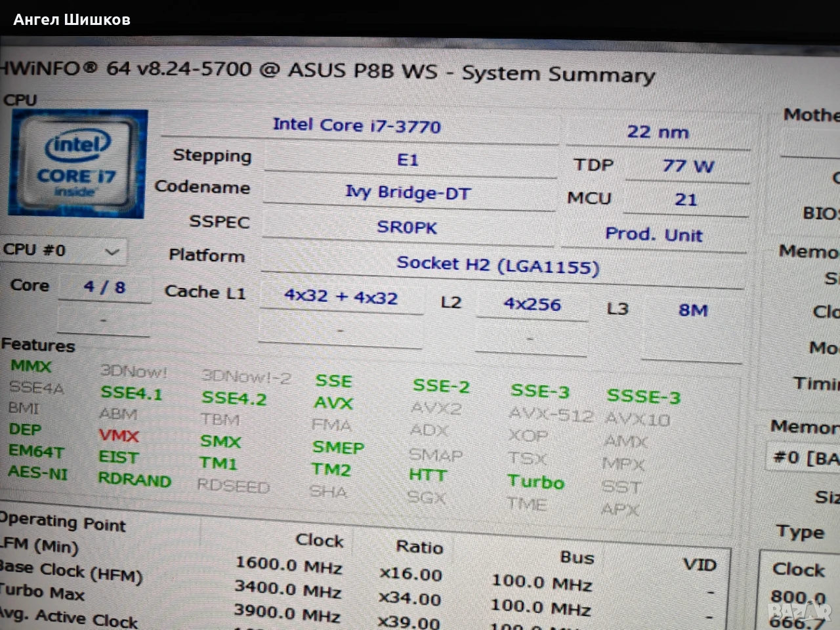Click the greyed-out AVX10 feature
The image size is (840, 630).
(x=637, y=419)
